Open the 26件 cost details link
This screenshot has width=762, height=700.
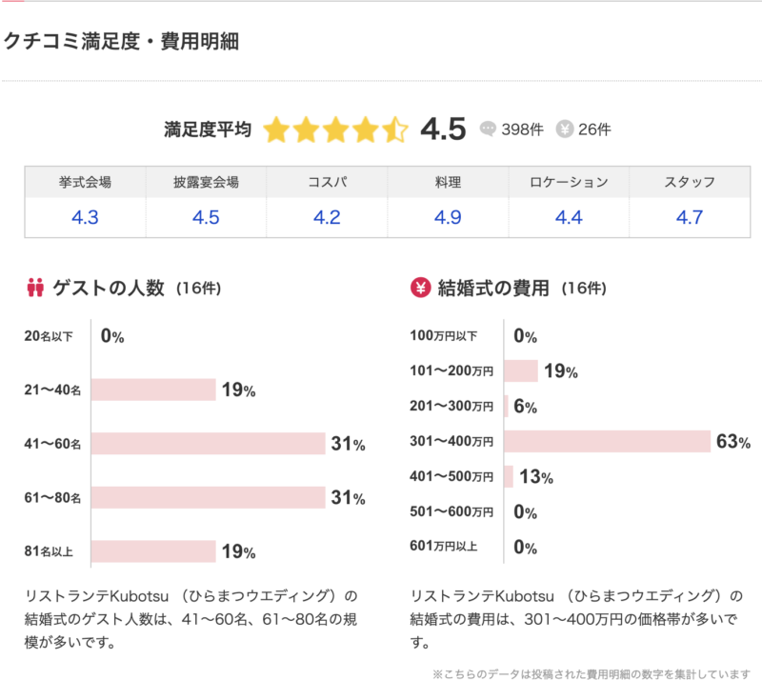(594, 130)
